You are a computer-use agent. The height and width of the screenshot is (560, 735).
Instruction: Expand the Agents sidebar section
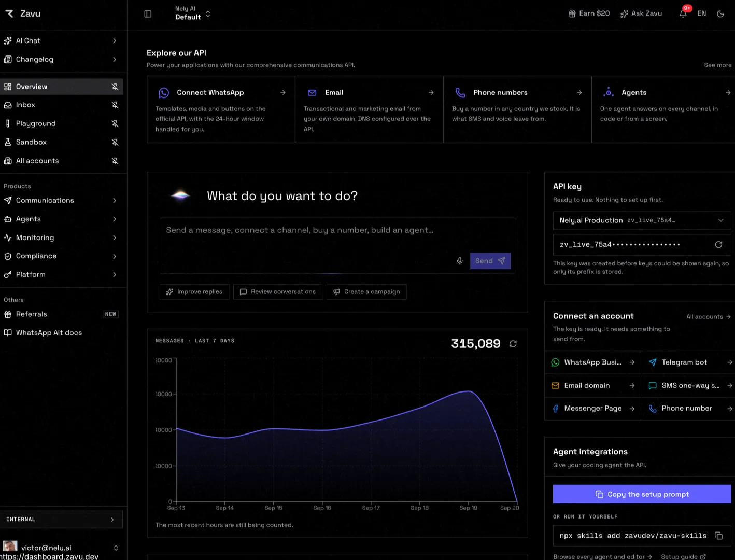[61, 219]
